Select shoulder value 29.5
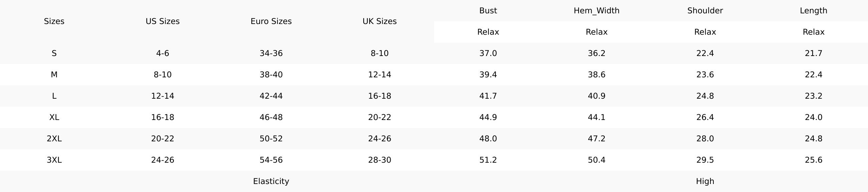 tap(705, 160)
